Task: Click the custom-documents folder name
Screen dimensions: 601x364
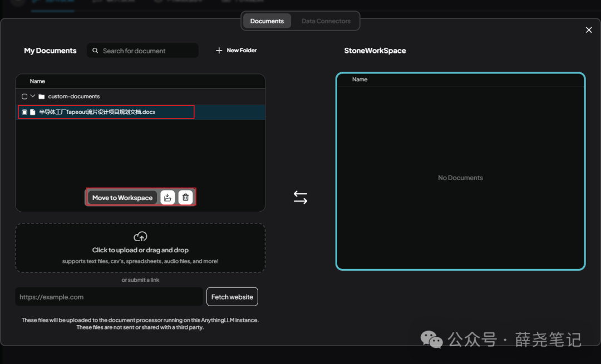Action: point(74,97)
